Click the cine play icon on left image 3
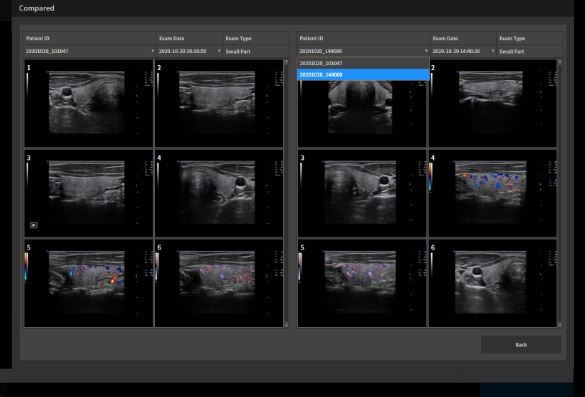Viewport: 585px width, 397px height. (34, 225)
